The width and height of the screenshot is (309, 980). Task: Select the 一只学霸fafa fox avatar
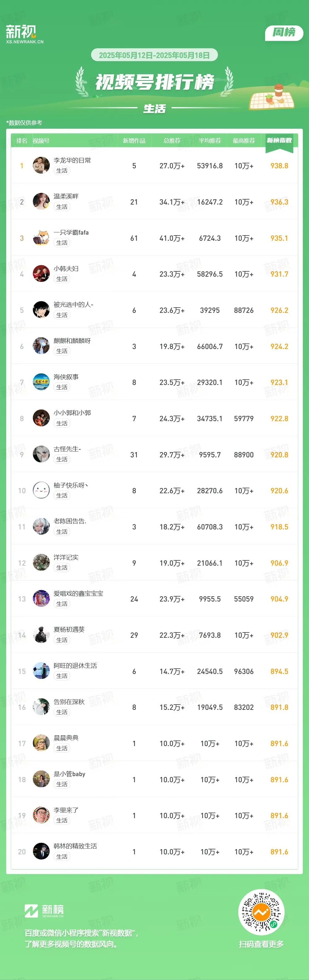point(41,238)
